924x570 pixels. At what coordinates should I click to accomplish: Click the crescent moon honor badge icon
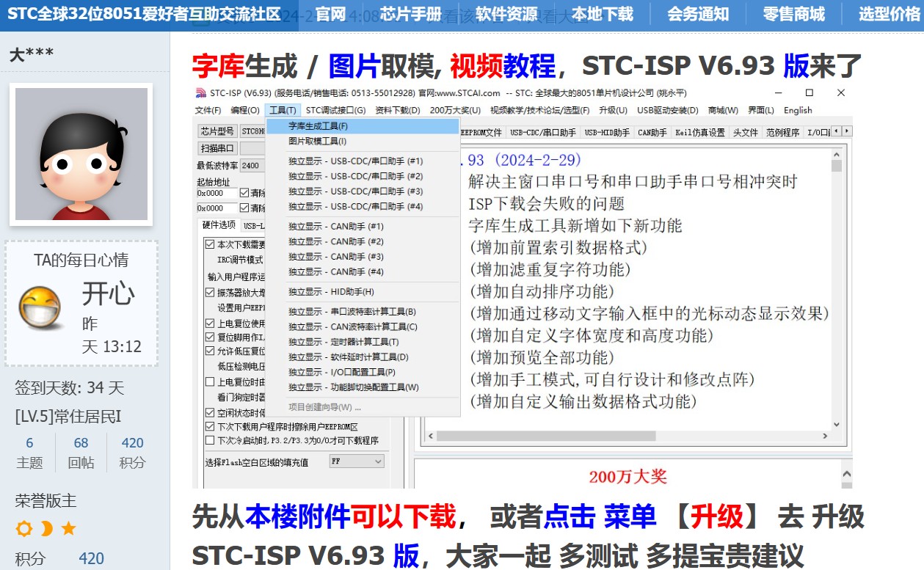pyautogui.click(x=46, y=528)
